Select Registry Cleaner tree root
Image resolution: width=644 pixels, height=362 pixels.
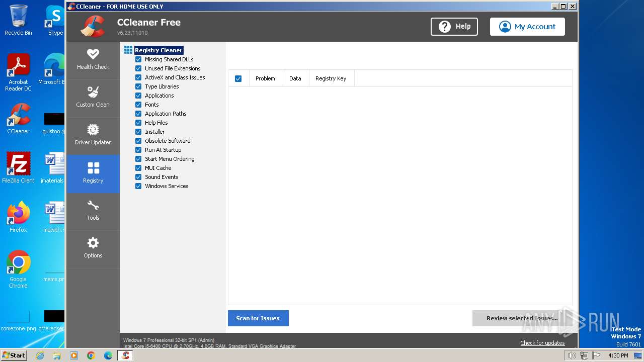click(x=158, y=50)
